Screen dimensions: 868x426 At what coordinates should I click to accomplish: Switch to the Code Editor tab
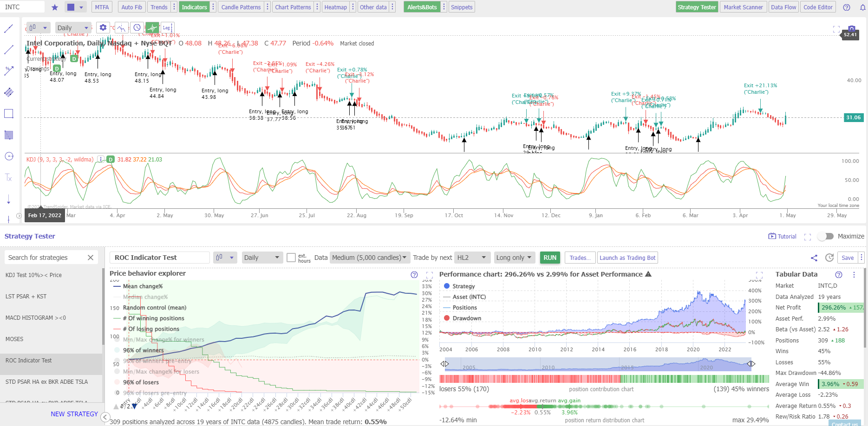coord(817,7)
